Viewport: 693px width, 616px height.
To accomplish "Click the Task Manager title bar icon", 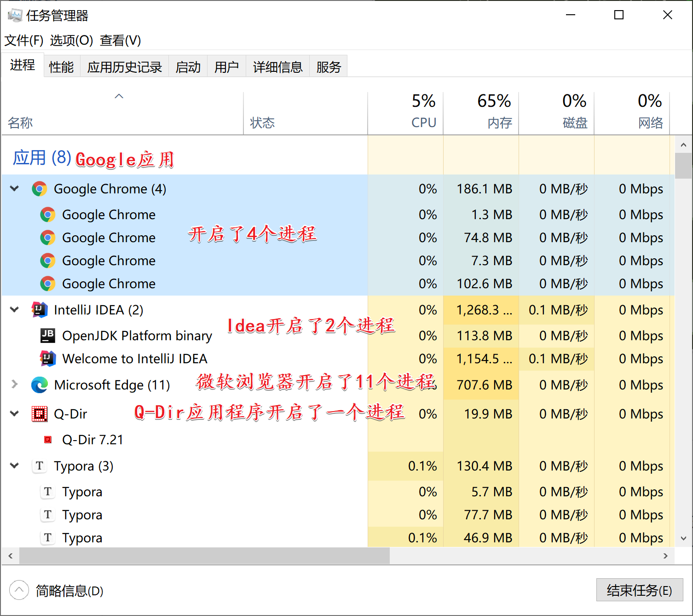I will (15, 15).
